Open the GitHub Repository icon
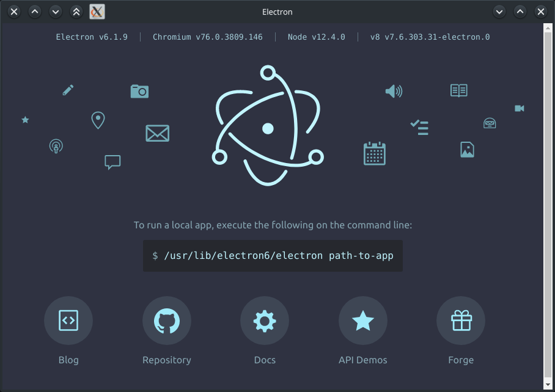555x392 pixels. pos(167,320)
